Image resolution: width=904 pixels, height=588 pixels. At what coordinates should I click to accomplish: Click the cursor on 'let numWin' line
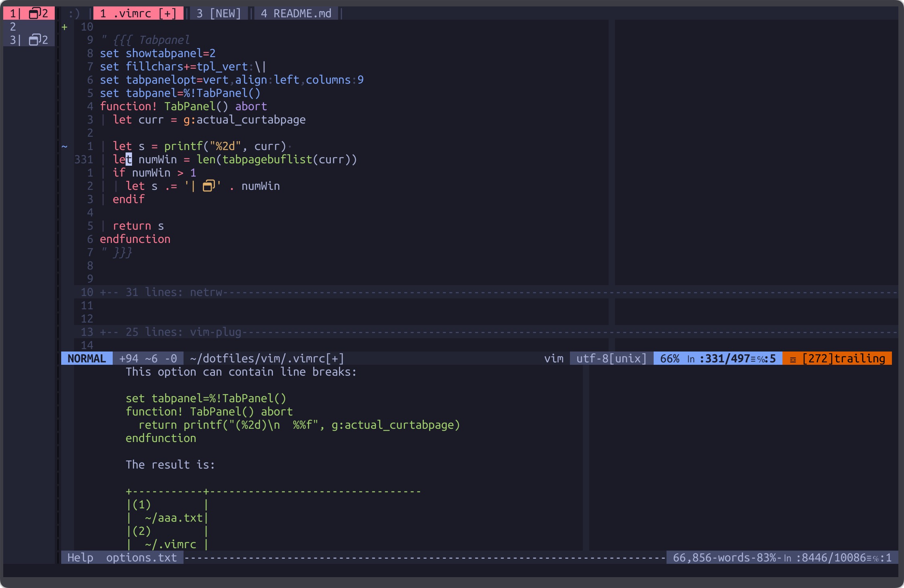pos(129,159)
